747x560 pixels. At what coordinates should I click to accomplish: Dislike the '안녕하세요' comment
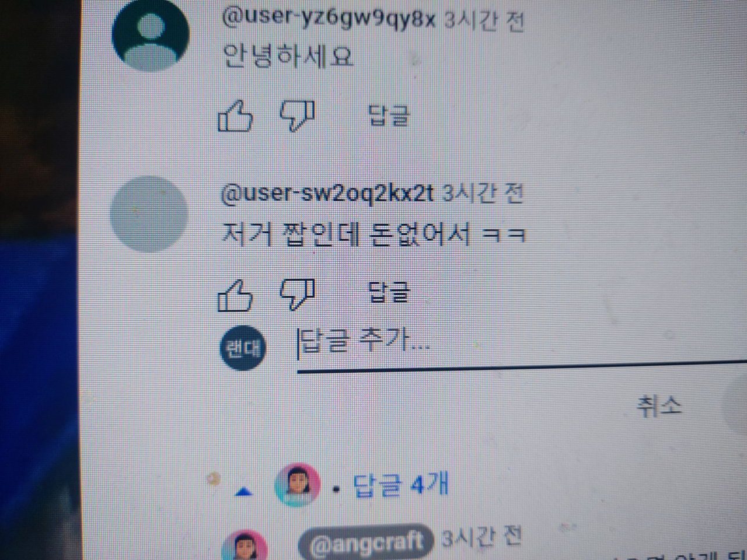(298, 116)
